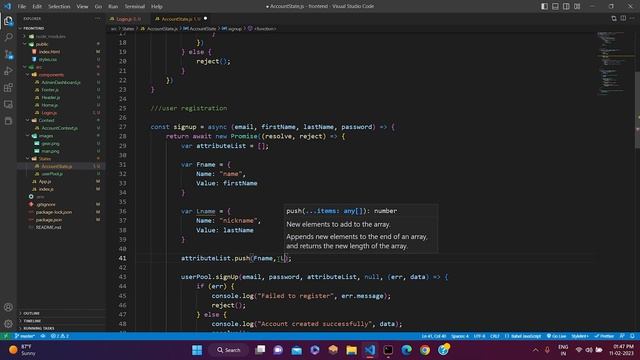Open the Extensions view
The height and width of the screenshot is (360, 640).
coord(8,88)
